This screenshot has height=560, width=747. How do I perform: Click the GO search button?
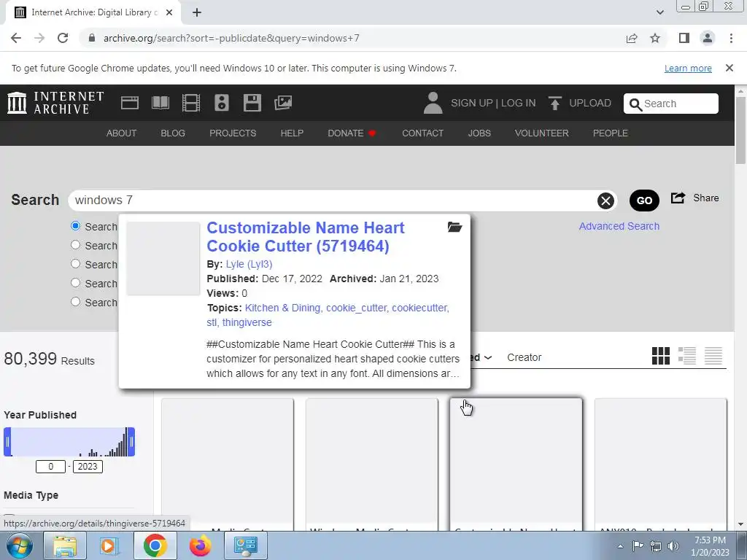click(x=644, y=201)
